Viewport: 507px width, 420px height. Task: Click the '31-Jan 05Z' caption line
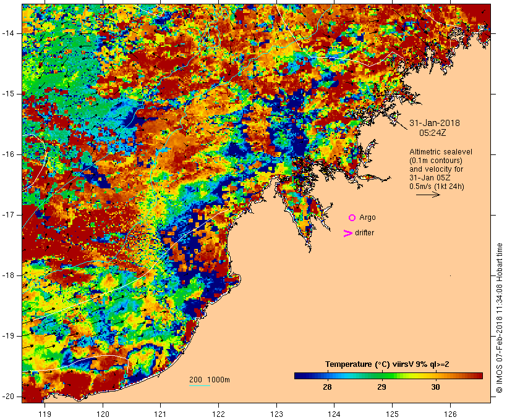click(x=430, y=178)
